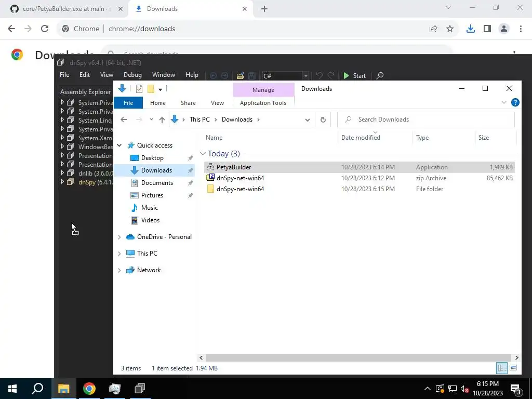The width and height of the screenshot is (532, 399).
Task: Open dnSpy Help menu
Action: [x=192, y=75]
